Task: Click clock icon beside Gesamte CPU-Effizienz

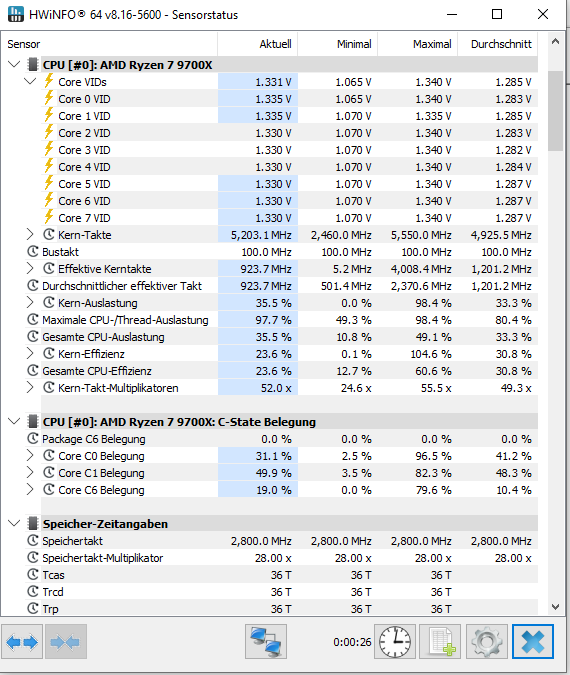Action: click(x=33, y=371)
